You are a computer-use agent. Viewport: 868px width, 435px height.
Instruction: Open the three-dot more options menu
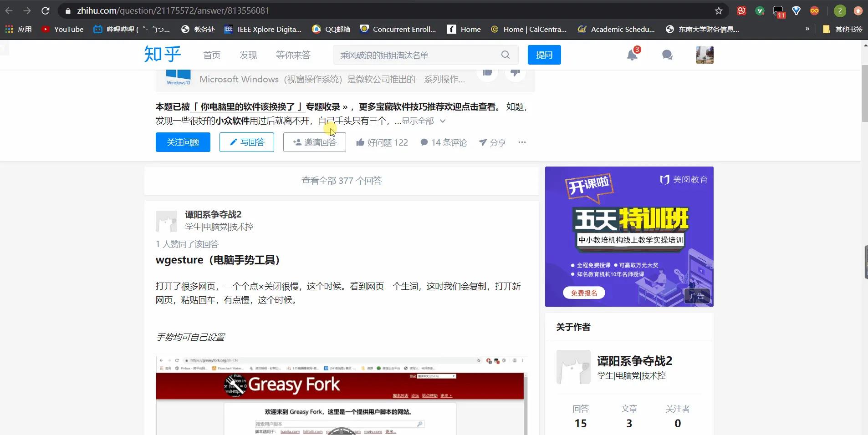coord(521,142)
